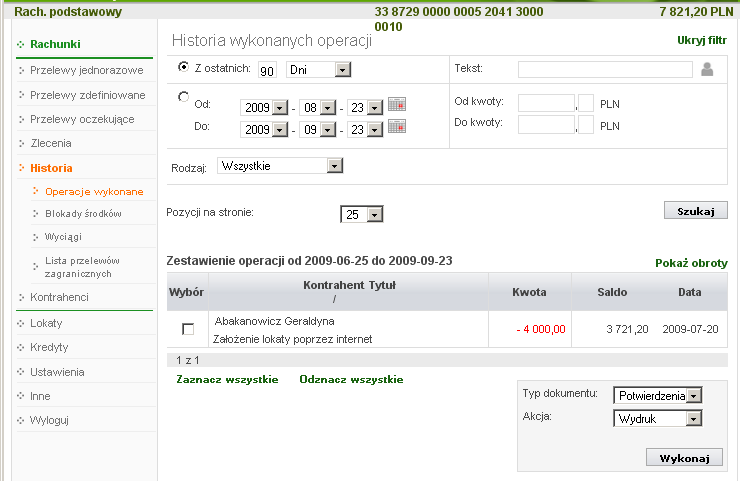
Task: Open calendar picker for Od date
Action: point(397,104)
